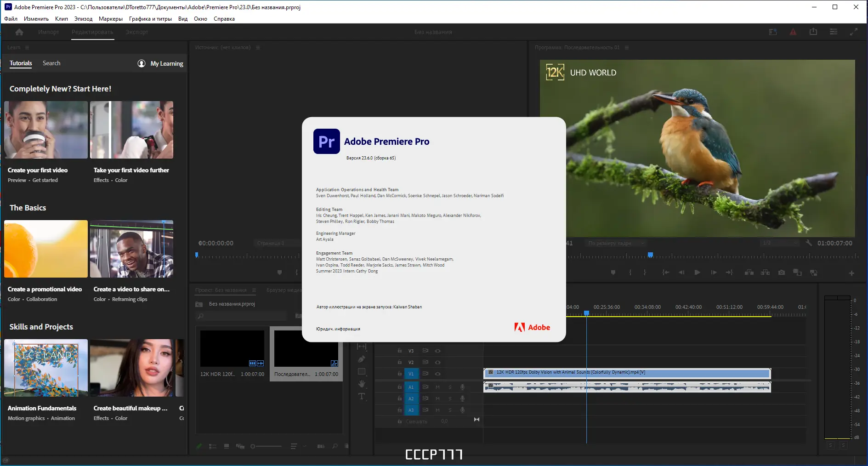Toggle full screen video output icon
Viewport: 868px width, 466px height.
click(853, 32)
